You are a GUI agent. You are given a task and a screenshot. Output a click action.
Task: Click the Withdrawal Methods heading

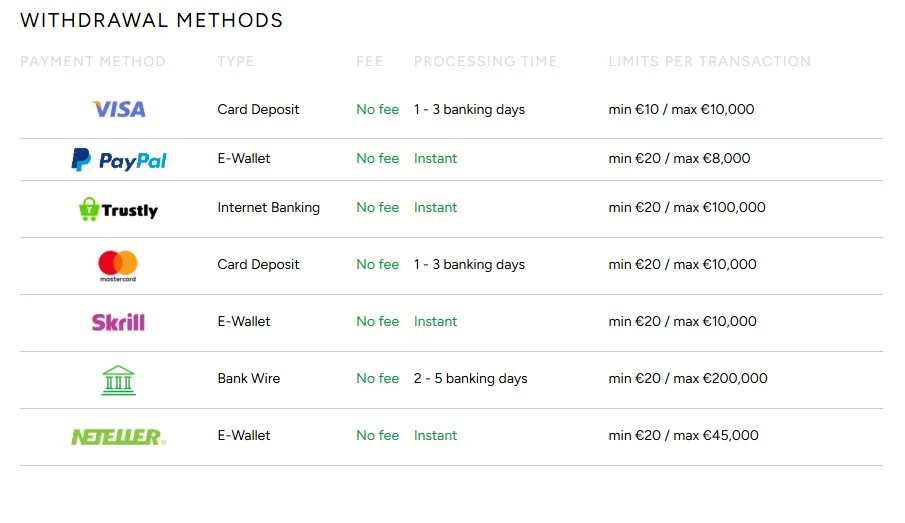point(152,20)
